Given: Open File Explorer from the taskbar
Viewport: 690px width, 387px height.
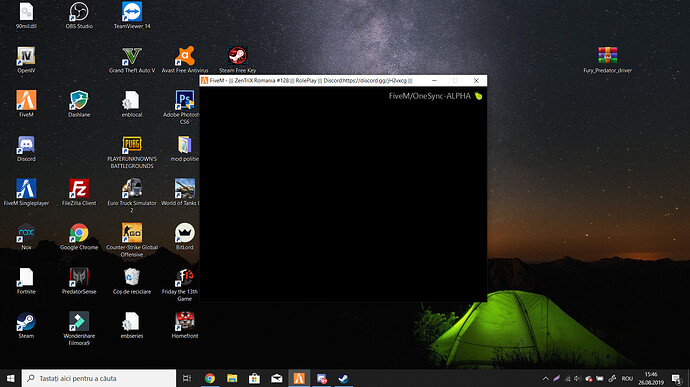Looking at the screenshot, I should [232, 378].
